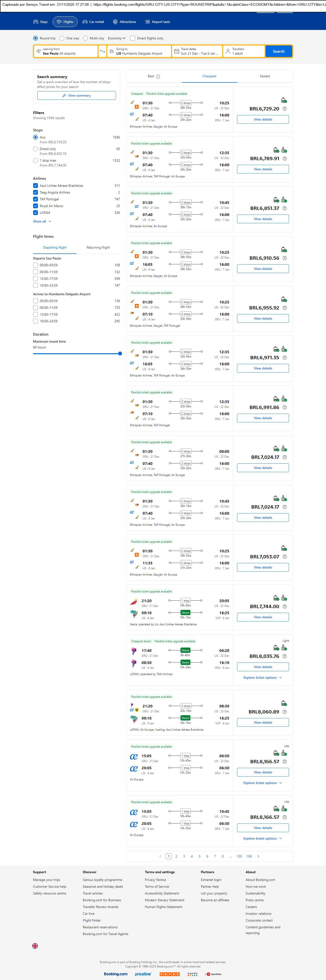Uncheck the TAP Portugal airline filter
326x980 pixels.
(x=35, y=199)
